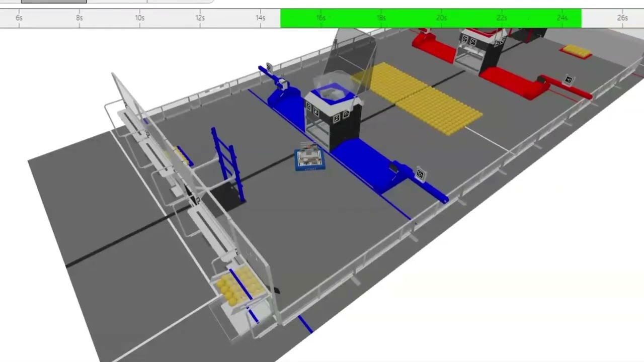Jump to the 18s timeline mark
The width and height of the screenshot is (644, 362).
(x=381, y=18)
